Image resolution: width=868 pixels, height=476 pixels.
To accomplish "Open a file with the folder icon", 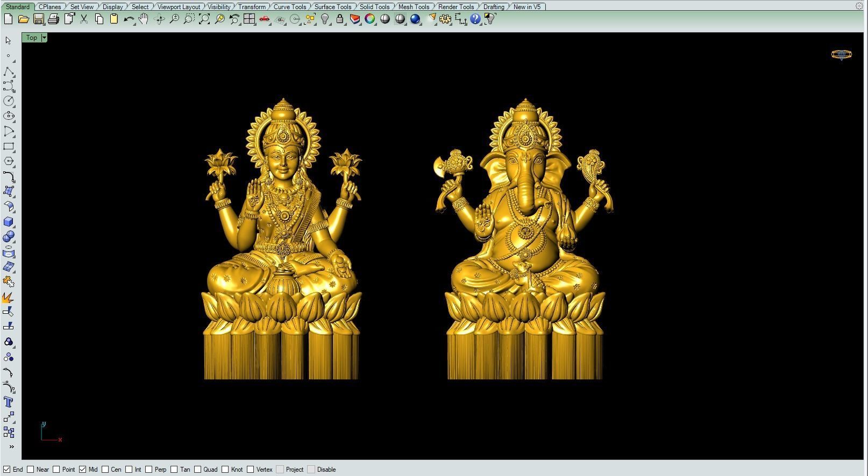I will tap(23, 19).
